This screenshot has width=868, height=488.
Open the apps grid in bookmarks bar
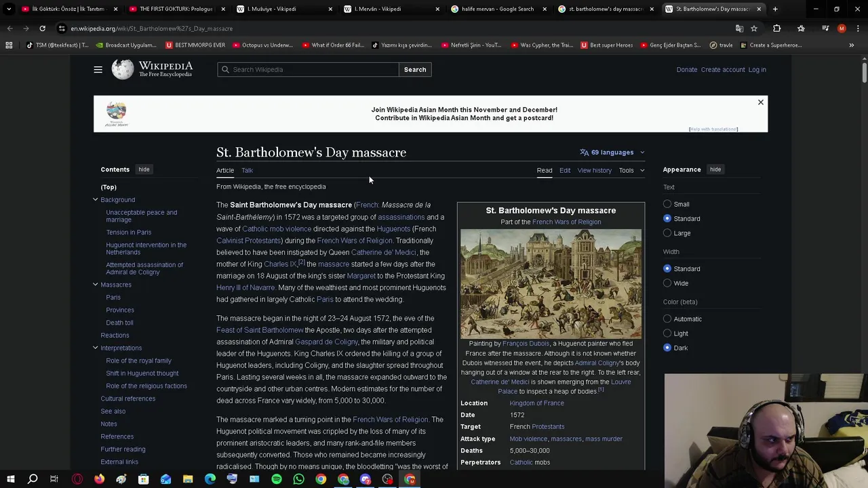[9, 45]
